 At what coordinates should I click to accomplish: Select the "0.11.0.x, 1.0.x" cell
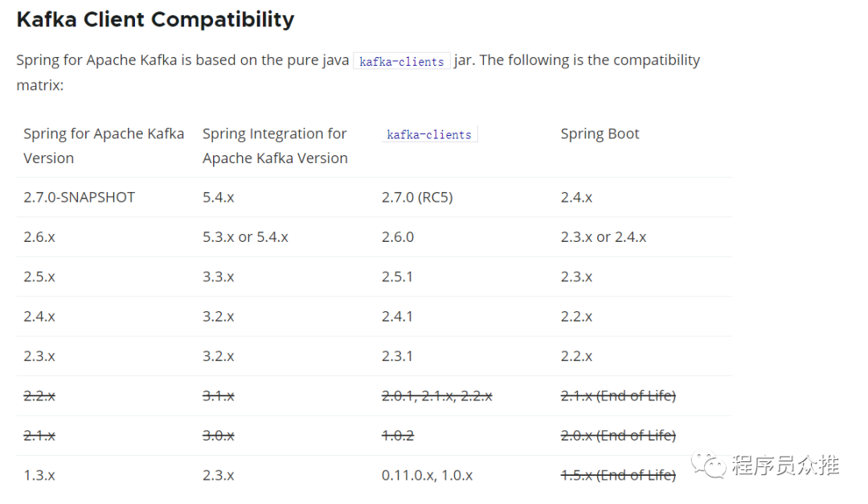pyautogui.click(x=427, y=475)
